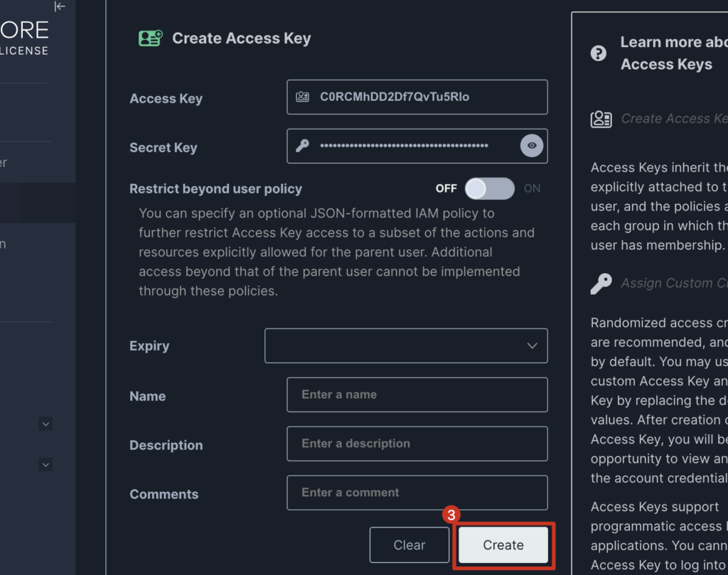Image resolution: width=728 pixels, height=575 pixels.
Task: Click the question mark help icon
Action: tap(599, 53)
